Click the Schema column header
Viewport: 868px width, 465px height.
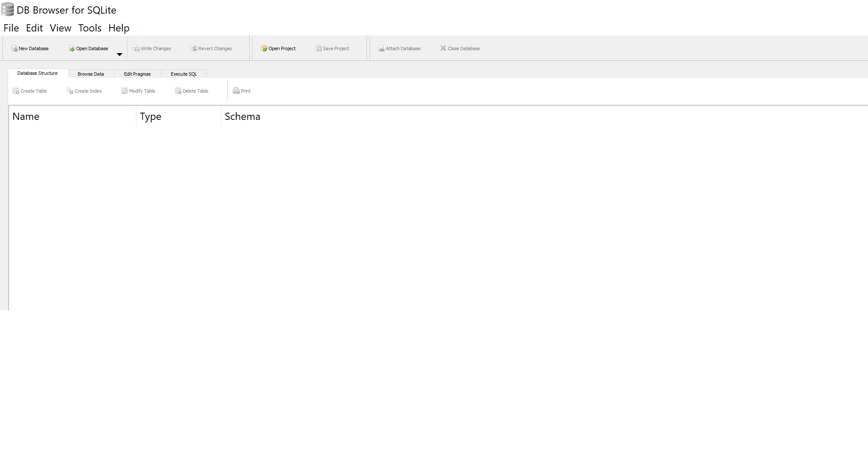pyautogui.click(x=544, y=116)
